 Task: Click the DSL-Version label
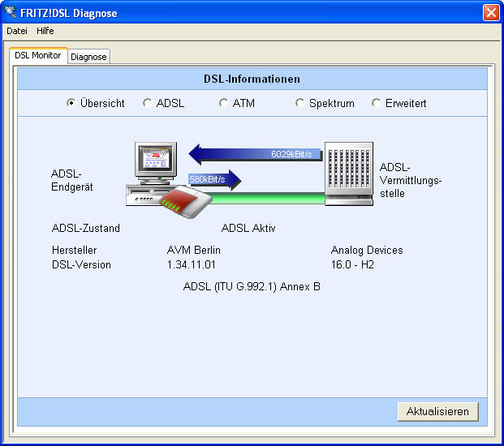(x=81, y=265)
